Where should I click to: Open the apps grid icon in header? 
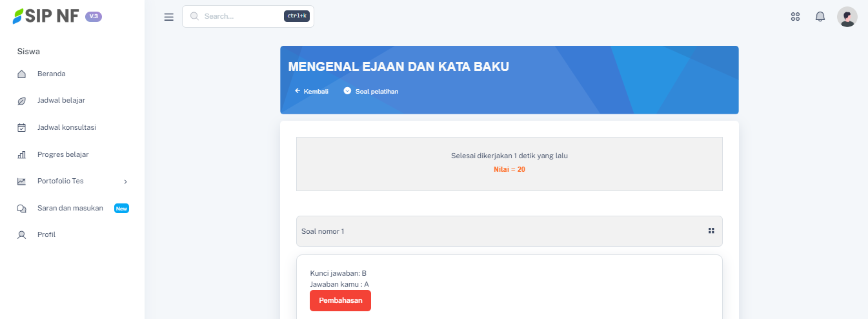[795, 17]
